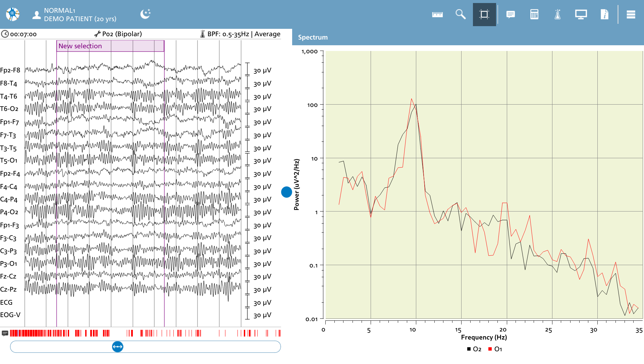Open the magnifier search tool
The width and height of the screenshot is (644, 364).
pyautogui.click(x=461, y=14)
